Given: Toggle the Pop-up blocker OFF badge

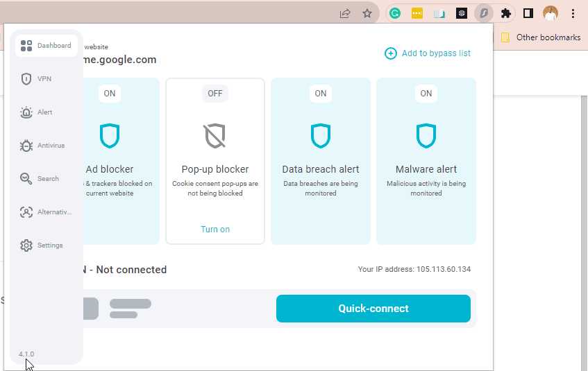Looking at the screenshot, I should click(215, 94).
